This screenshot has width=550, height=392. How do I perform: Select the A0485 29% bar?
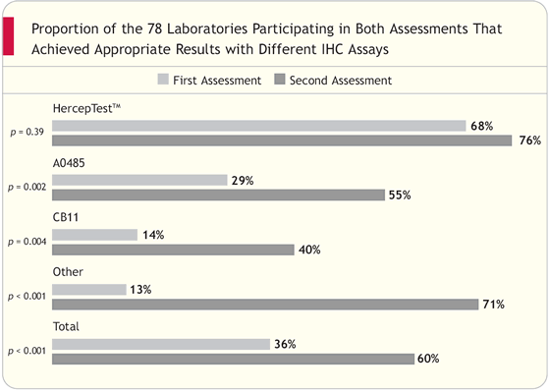click(x=139, y=180)
